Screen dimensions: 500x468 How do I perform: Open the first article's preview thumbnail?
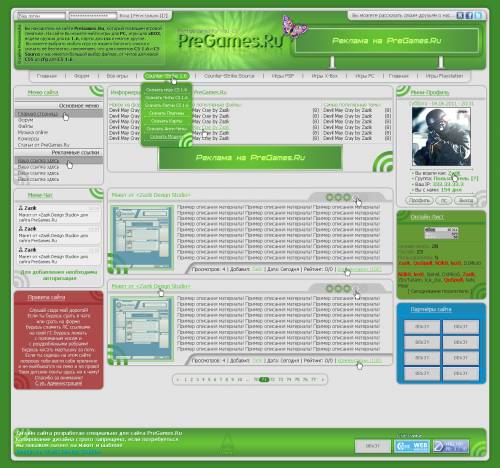(143, 238)
